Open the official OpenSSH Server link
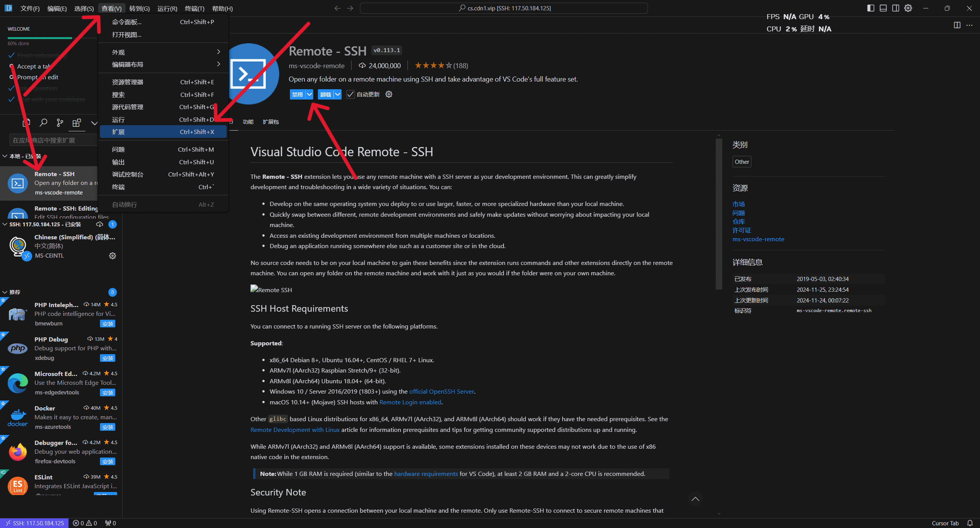This screenshot has width=980, height=528. [442, 391]
